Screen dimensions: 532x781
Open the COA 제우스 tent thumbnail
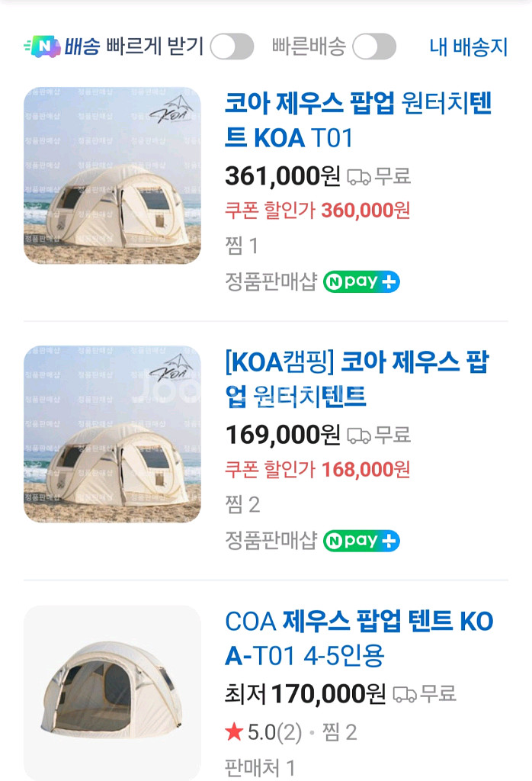pos(112,693)
